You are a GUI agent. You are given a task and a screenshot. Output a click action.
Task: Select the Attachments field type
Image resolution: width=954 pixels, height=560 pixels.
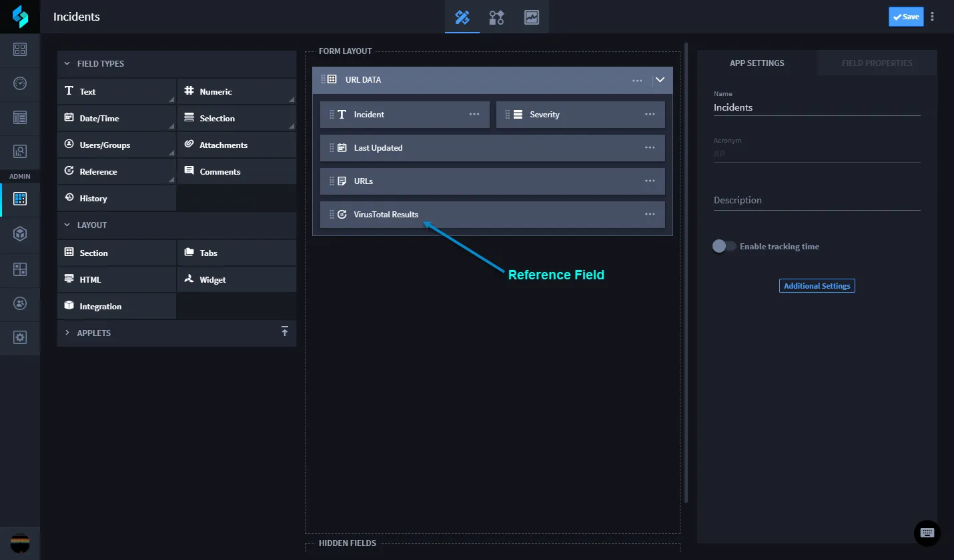pyautogui.click(x=237, y=145)
